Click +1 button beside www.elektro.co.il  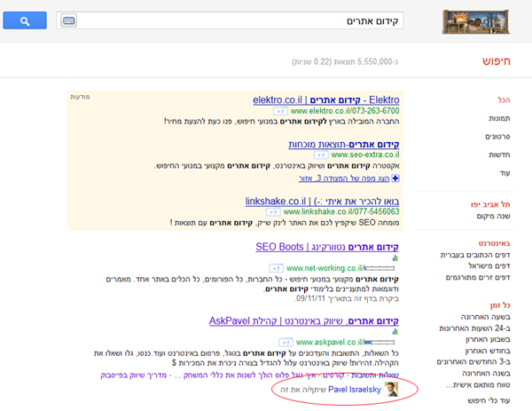(x=278, y=111)
